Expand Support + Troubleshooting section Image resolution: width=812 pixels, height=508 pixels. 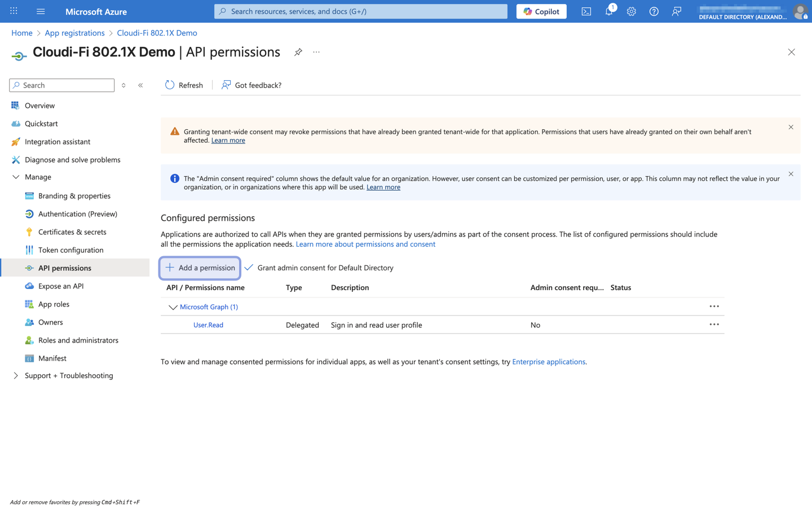[16, 376]
